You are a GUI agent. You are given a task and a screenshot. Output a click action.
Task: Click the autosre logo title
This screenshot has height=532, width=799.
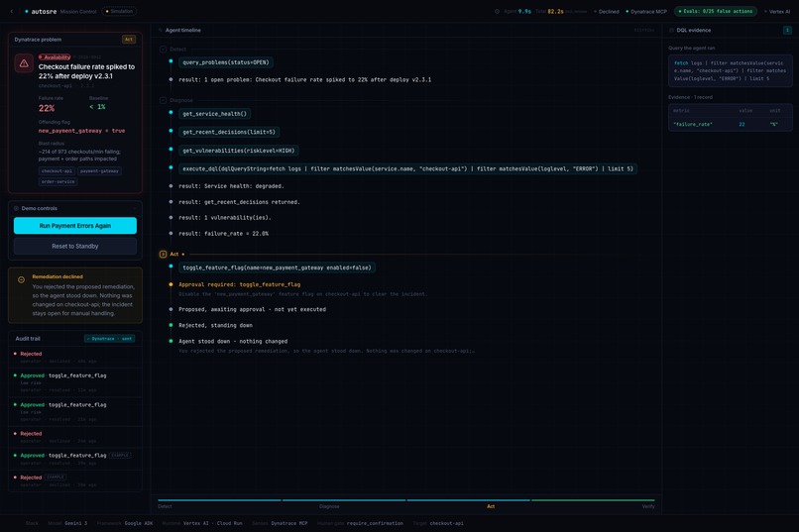tap(44, 11)
